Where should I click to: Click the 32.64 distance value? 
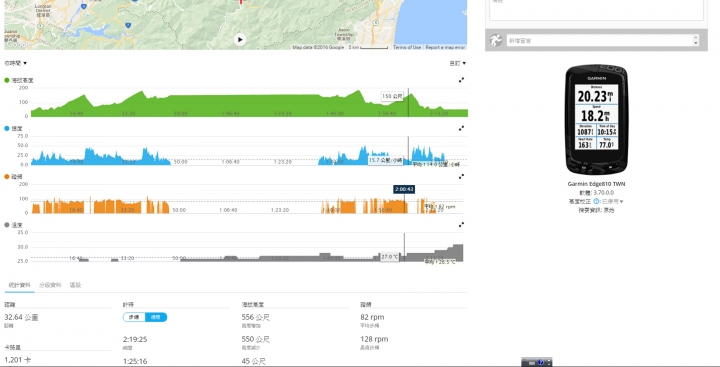click(21, 317)
